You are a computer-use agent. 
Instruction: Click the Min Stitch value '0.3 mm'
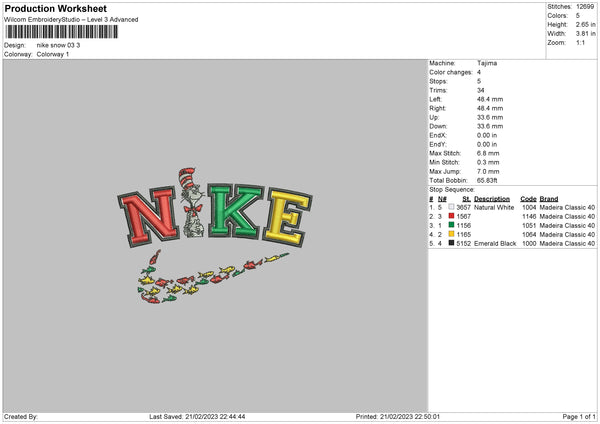(488, 163)
